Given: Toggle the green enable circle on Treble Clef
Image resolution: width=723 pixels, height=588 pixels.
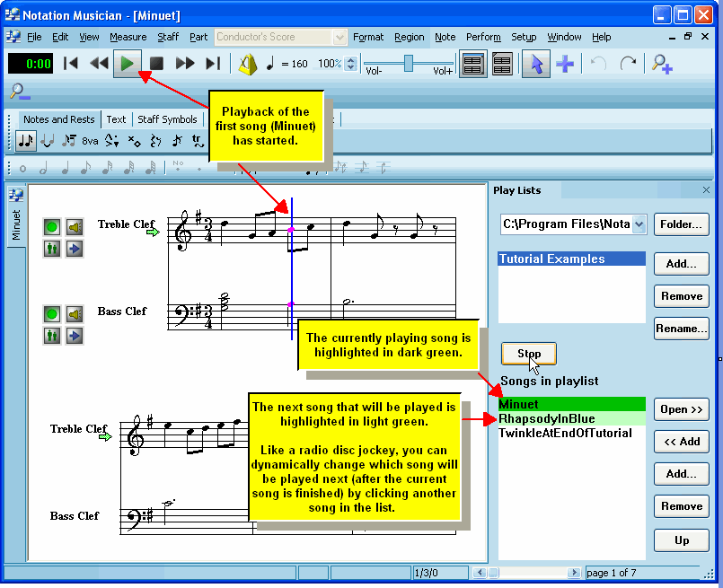Looking at the screenshot, I should (x=51, y=226).
